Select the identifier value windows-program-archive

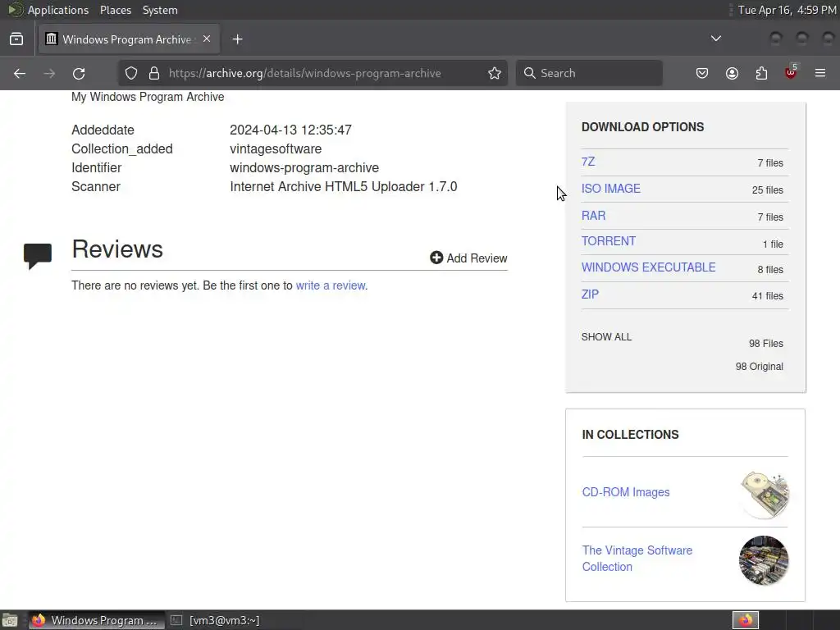click(304, 167)
